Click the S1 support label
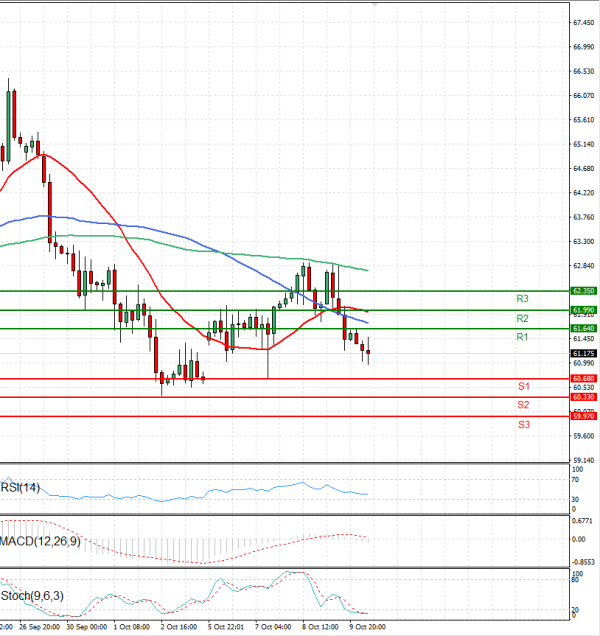This screenshot has width=600, height=636. point(523,386)
